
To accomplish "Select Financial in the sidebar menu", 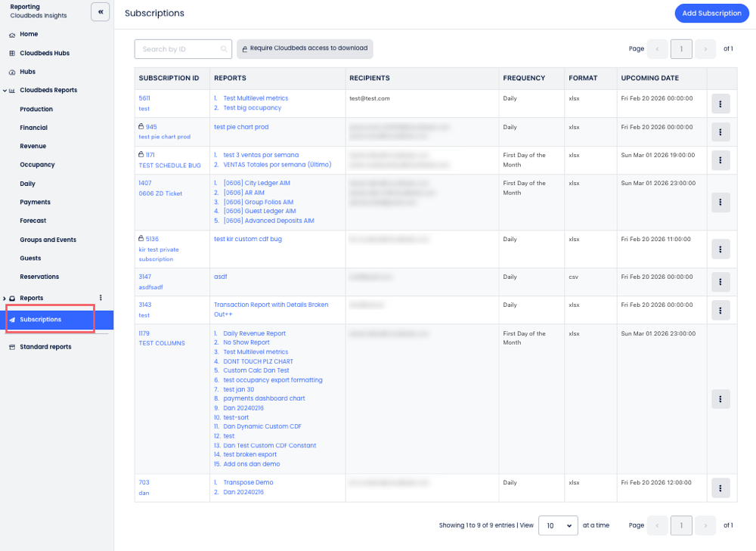I will click(33, 128).
